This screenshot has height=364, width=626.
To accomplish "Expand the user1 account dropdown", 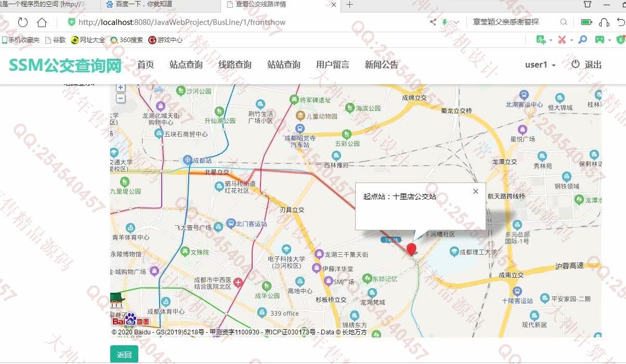I will [x=540, y=65].
